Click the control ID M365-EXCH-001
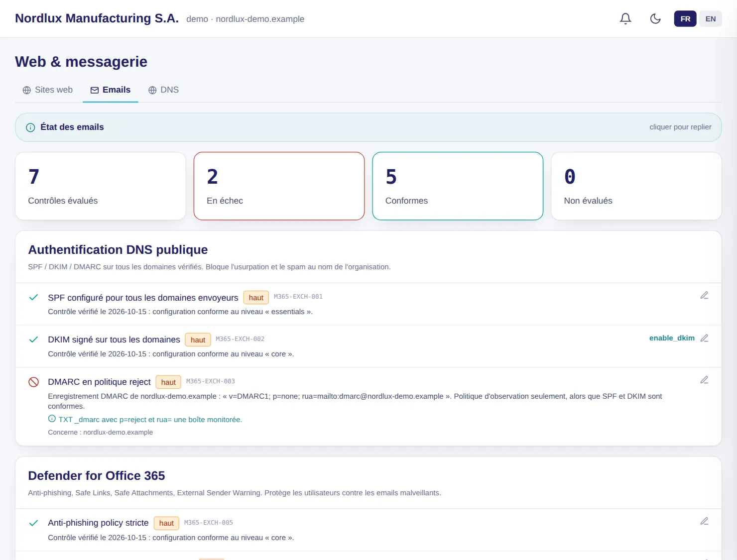The image size is (737, 560). click(x=298, y=297)
